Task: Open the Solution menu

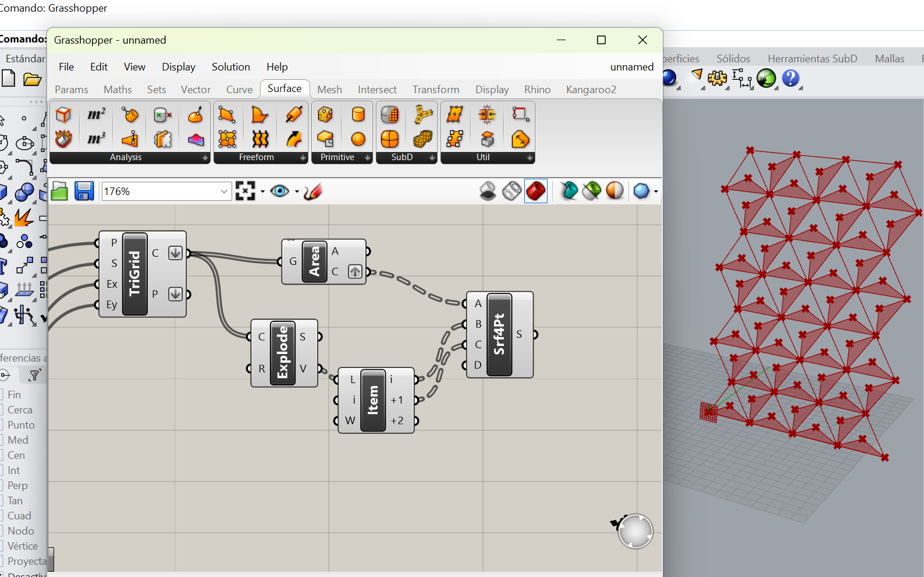Action: coord(230,67)
